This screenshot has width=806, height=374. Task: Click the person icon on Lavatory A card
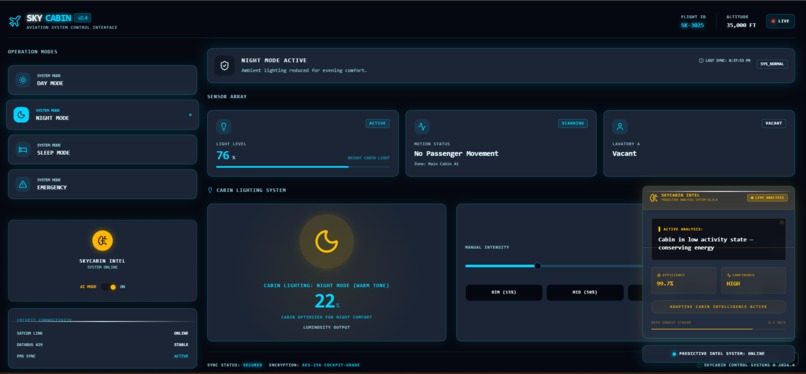(620, 126)
